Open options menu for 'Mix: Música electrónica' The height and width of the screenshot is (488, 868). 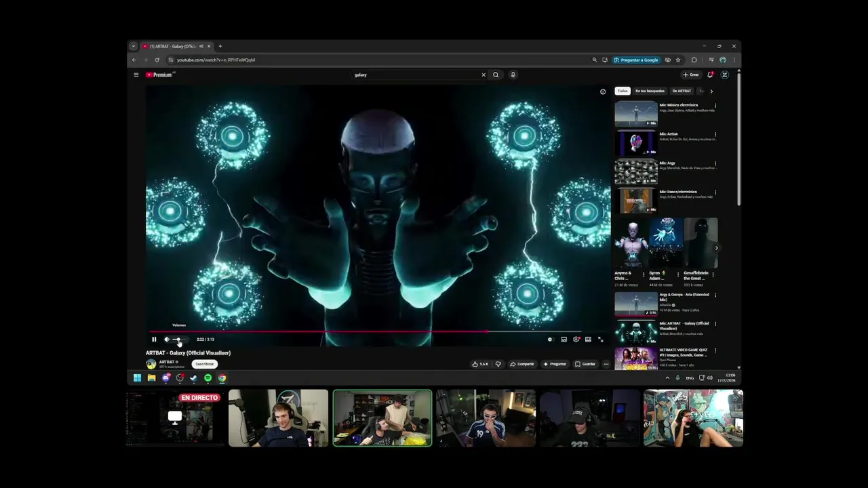(715, 106)
